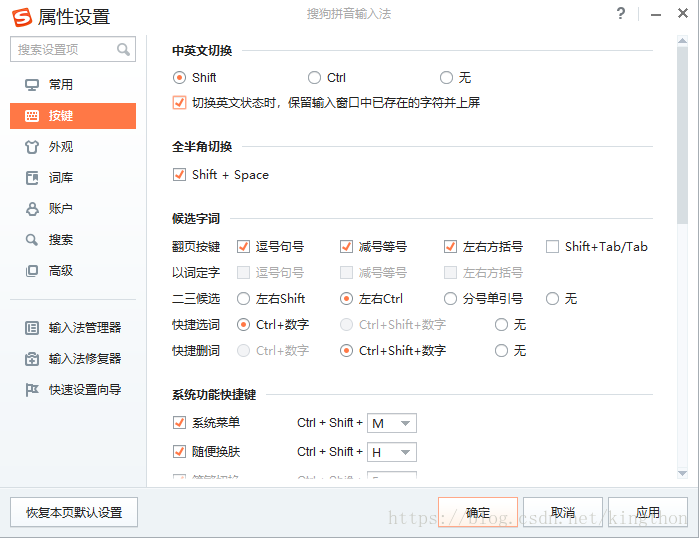Open the 系统菜单 key dropdown showing M
This screenshot has width=699, height=538.
(392, 423)
